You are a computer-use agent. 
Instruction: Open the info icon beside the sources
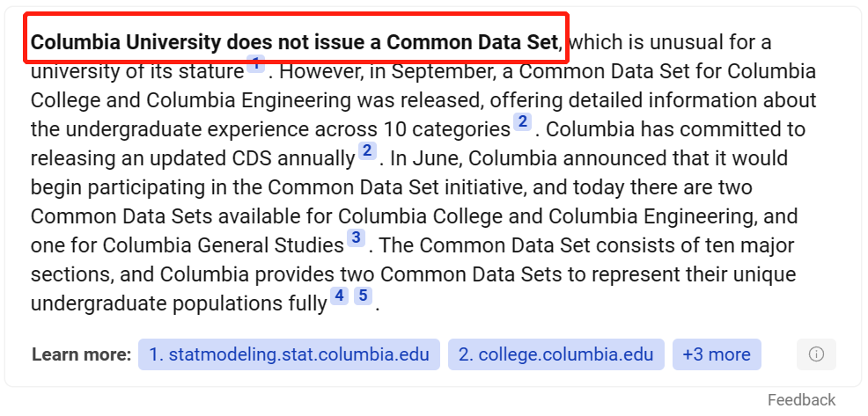click(816, 354)
